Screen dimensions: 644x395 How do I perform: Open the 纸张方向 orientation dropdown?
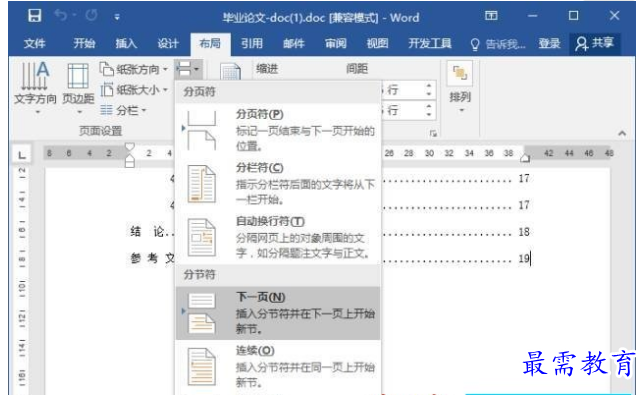click(x=134, y=69)
